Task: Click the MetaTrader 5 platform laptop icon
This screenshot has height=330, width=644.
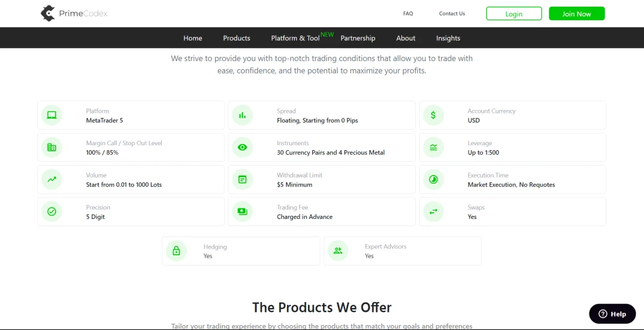Action: click(52, 116)
